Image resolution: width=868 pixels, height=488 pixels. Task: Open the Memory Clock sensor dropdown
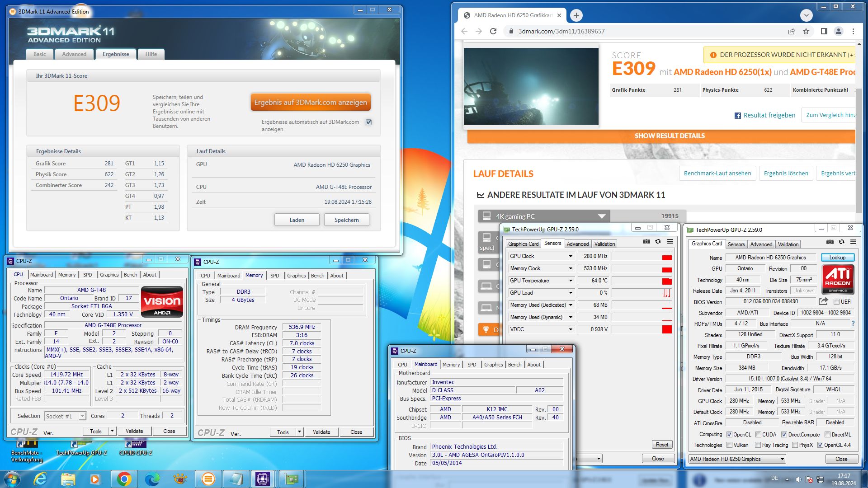click(x=571, y=268)
